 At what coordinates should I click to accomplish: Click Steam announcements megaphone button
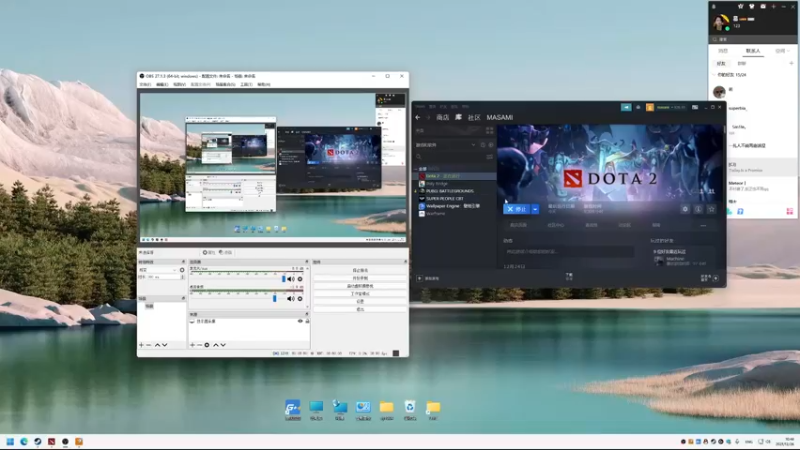[x=626, y=107]
